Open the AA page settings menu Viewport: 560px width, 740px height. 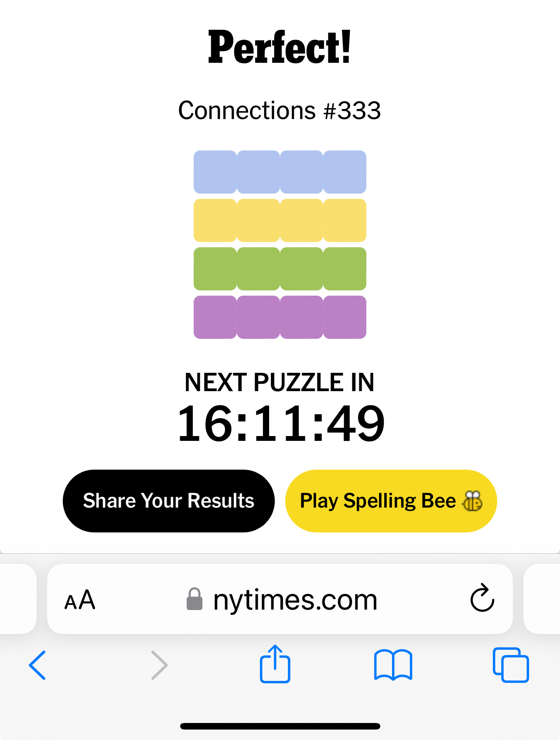click(80, 600)
